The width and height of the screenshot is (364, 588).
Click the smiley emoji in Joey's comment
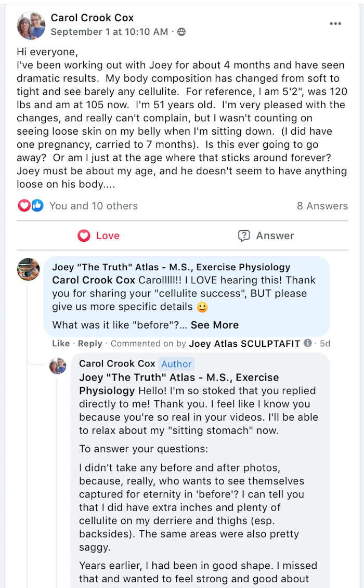(x=202, y=307)
